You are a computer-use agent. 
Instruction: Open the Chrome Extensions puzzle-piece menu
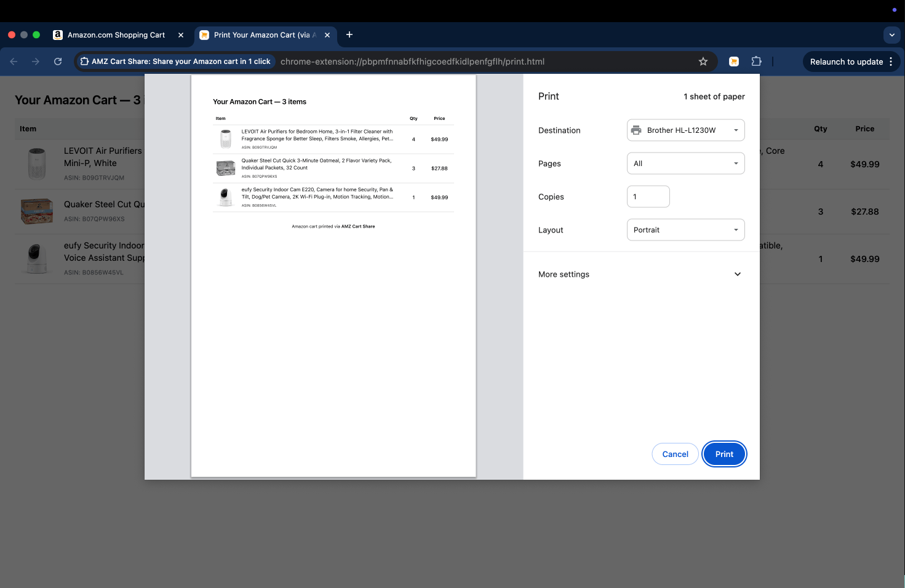tap(756, 62)
